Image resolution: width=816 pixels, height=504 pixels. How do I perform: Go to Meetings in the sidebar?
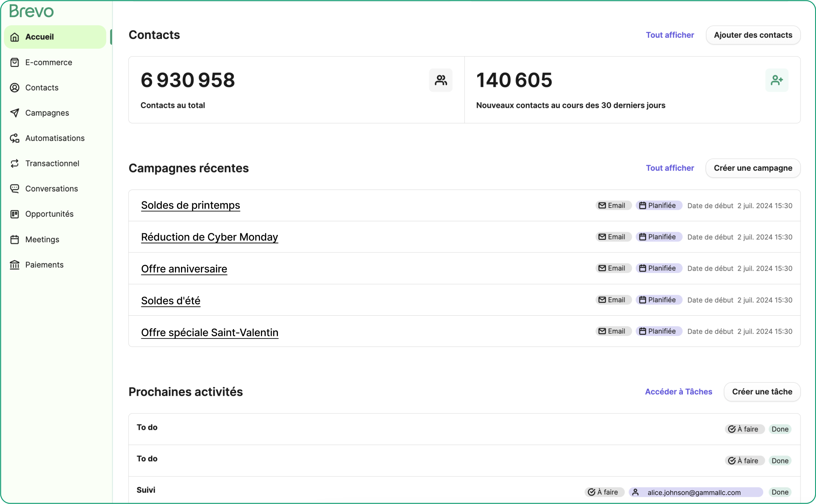(42, 239)
